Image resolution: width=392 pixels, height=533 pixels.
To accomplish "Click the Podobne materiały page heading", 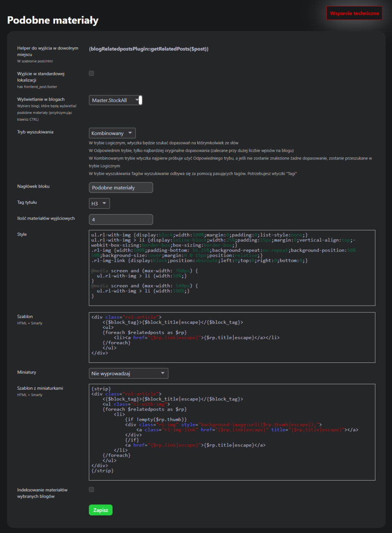I will coord(53,20).
